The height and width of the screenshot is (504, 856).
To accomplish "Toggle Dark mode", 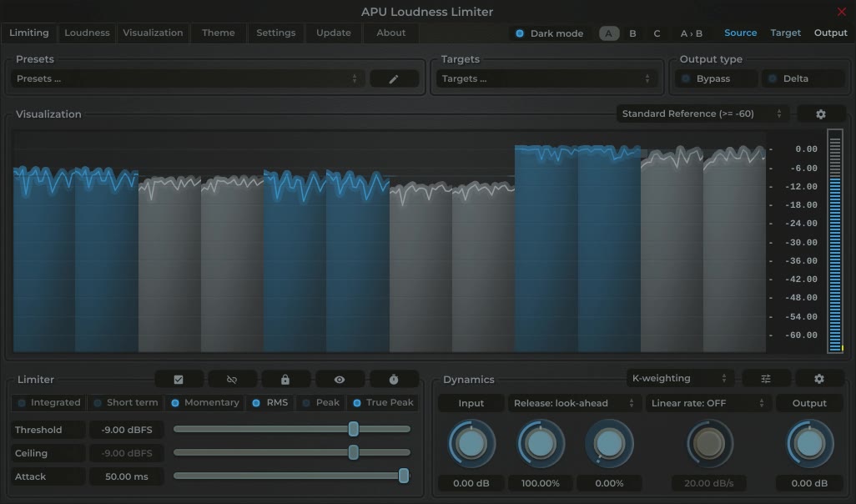I will click(550, 33).
